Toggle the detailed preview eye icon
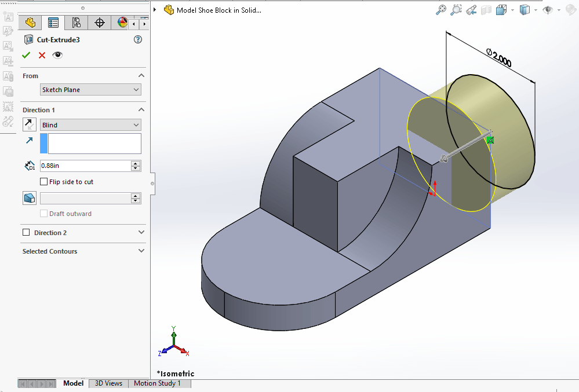Screen dimensions: 579x392 click(57, 55)
